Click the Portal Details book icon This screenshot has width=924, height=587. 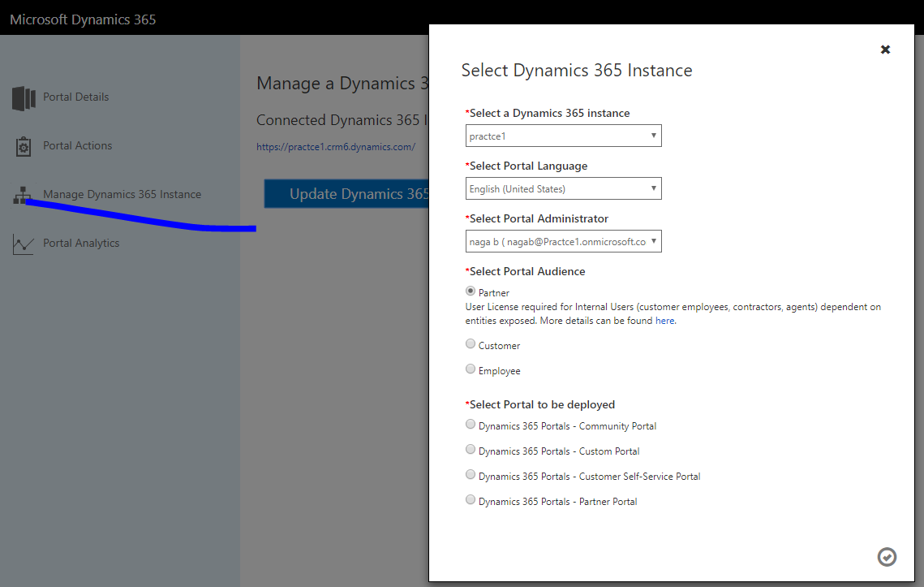point(24,98)
